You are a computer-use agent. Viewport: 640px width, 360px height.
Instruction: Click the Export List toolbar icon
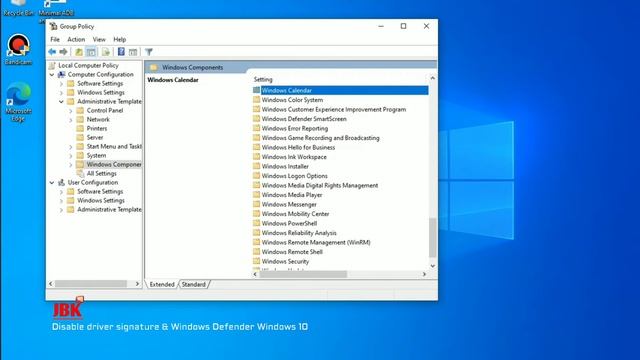[x=106, y=52]
